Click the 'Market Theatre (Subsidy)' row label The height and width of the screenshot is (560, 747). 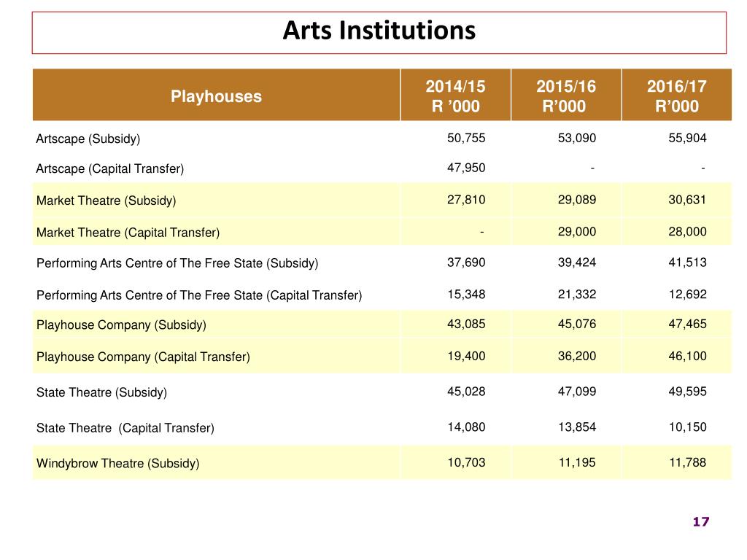107,201
